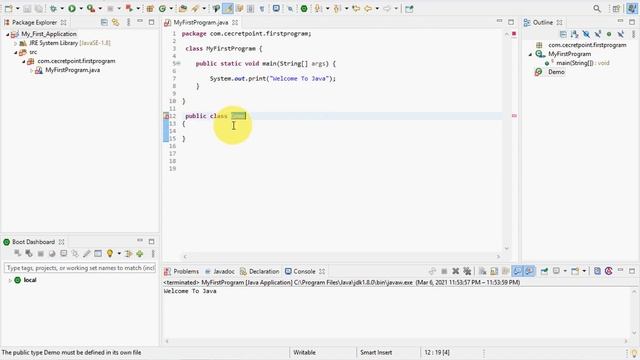Click the red error marker in overview ruler

pos(514,116)
